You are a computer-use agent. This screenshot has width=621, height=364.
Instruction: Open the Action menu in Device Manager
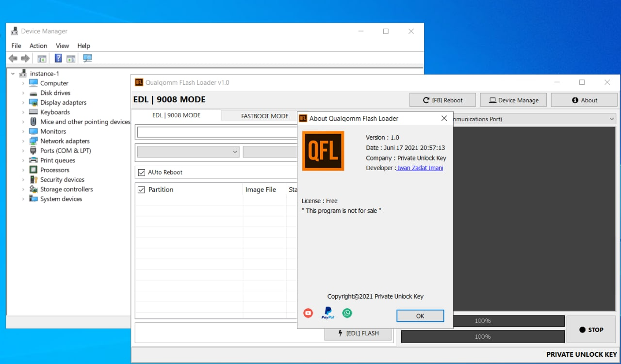click(x=38, y=46)
